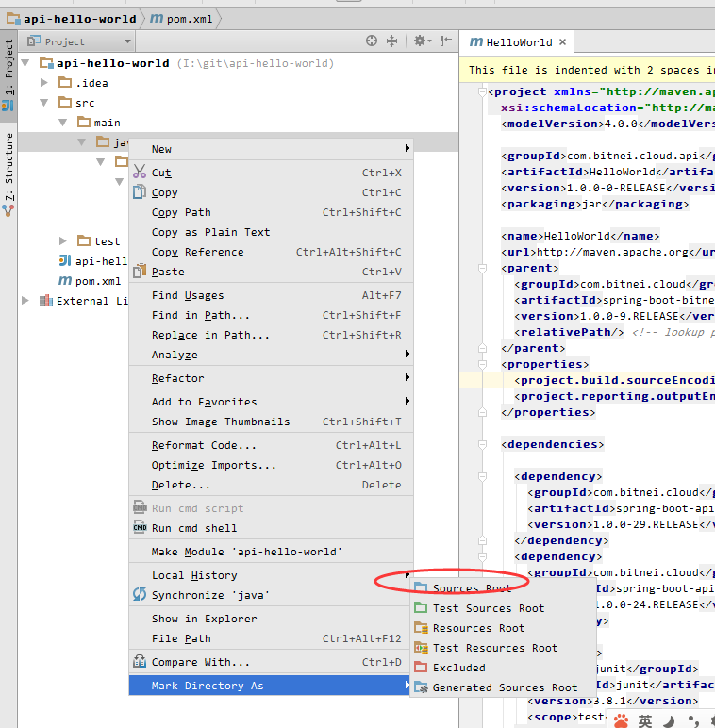
Task: Choose Show Image Thumbnails
Action: pos(271,422)
